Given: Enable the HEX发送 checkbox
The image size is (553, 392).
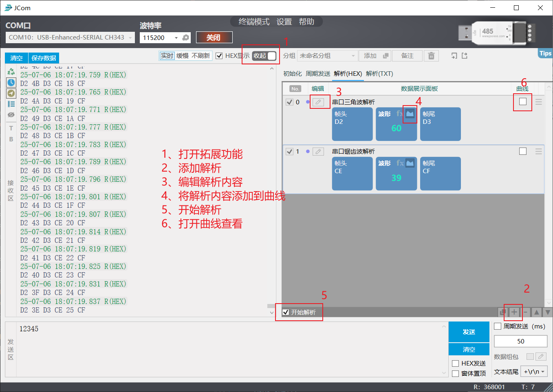Looking at the screenshot, I should [x=456, y=363].
